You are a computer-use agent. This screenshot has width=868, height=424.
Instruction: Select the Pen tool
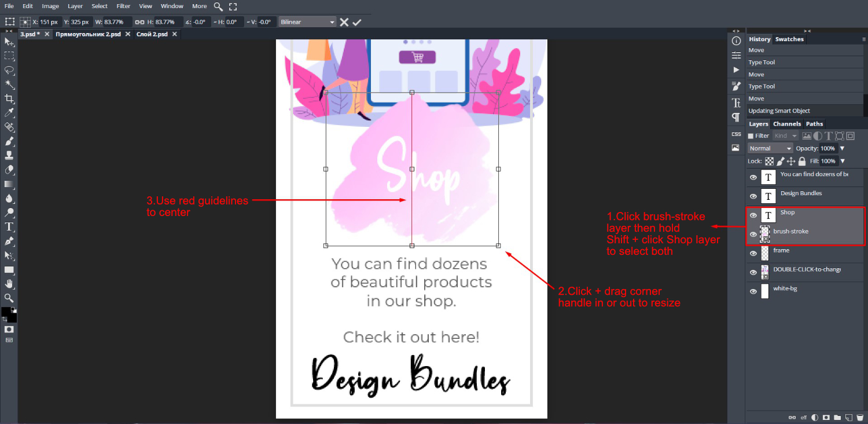coord(9,241)
